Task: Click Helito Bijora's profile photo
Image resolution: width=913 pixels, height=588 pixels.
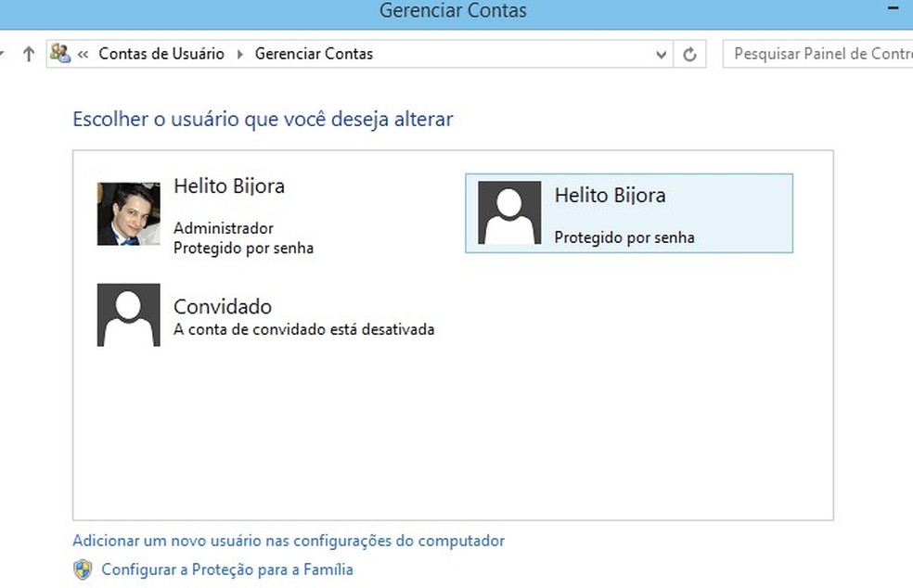Action: [x=127, y=212]
